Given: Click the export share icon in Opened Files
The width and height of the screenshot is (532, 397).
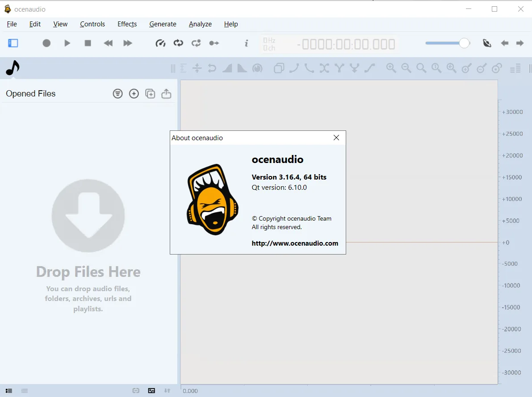Looking at the screenshot, I should [166, 94].
